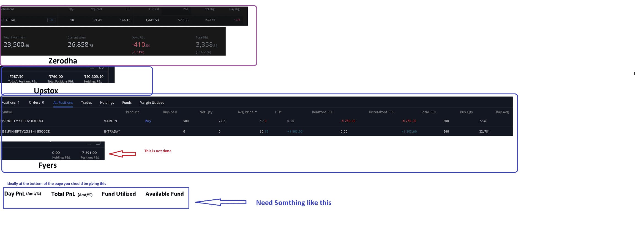Click the 22.781 buy average value

coord(484,131)
